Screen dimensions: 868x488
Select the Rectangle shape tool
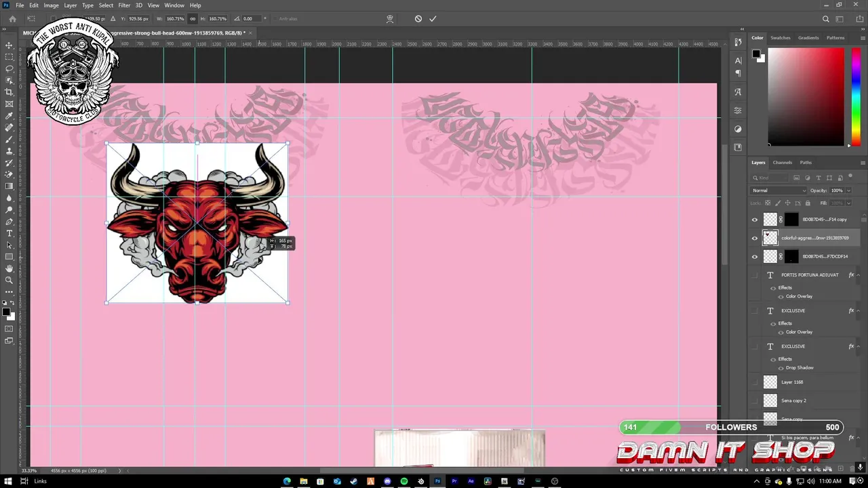click(x=9, y=257)
